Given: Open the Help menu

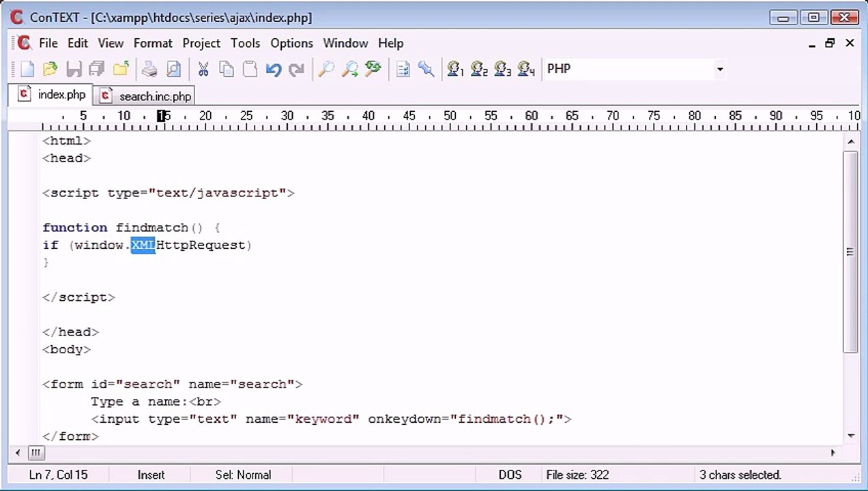Looking at the screenshot, I should pos(390,43).
